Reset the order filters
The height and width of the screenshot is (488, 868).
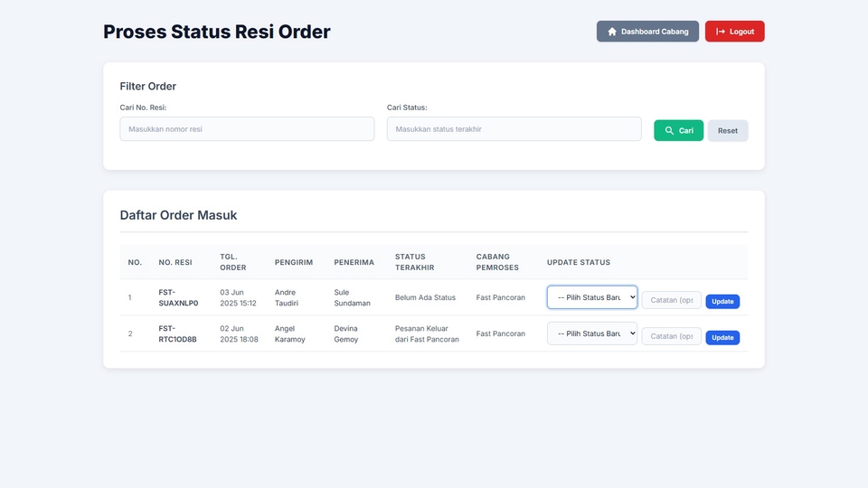(x=727, y=130)
